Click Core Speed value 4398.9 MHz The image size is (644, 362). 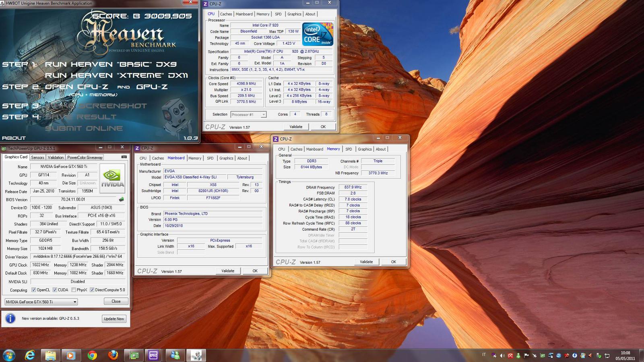point(246,84)
